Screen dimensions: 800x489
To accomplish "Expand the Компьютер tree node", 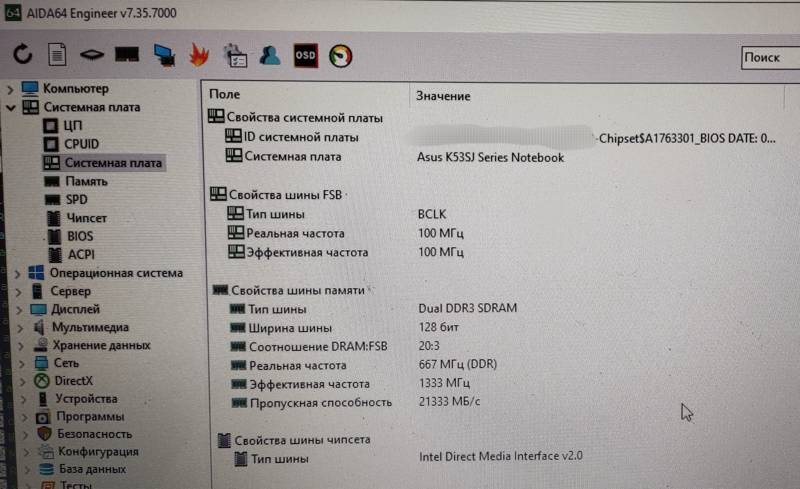I will click(x=10, y=89).
